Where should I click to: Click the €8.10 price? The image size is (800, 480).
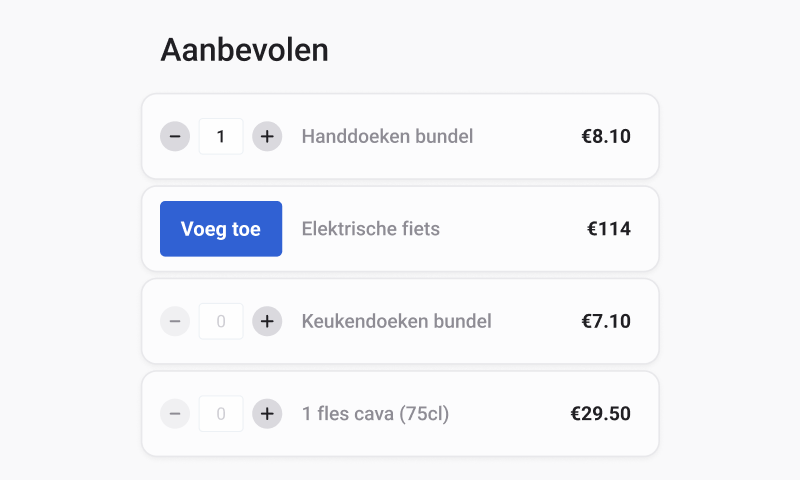click(606, 136)
